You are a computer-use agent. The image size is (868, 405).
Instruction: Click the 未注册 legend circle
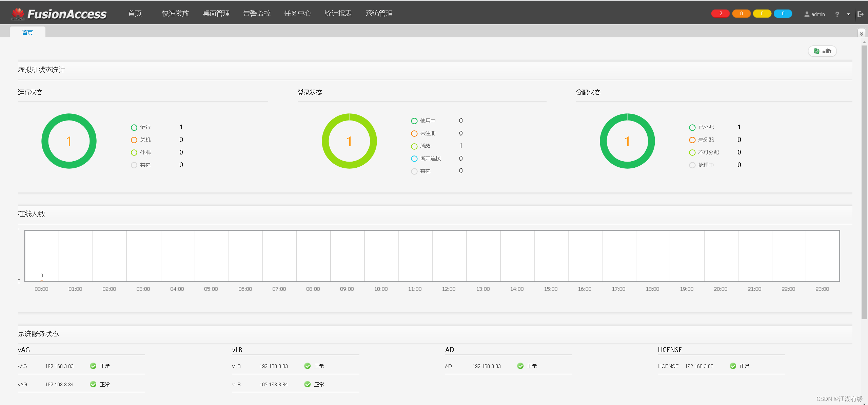(414, 133)
